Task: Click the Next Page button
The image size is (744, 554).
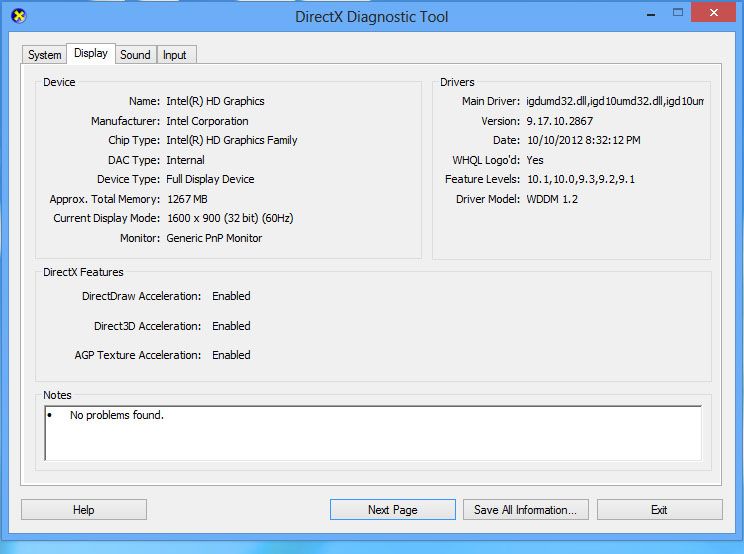Action: [x=392, y=509]
